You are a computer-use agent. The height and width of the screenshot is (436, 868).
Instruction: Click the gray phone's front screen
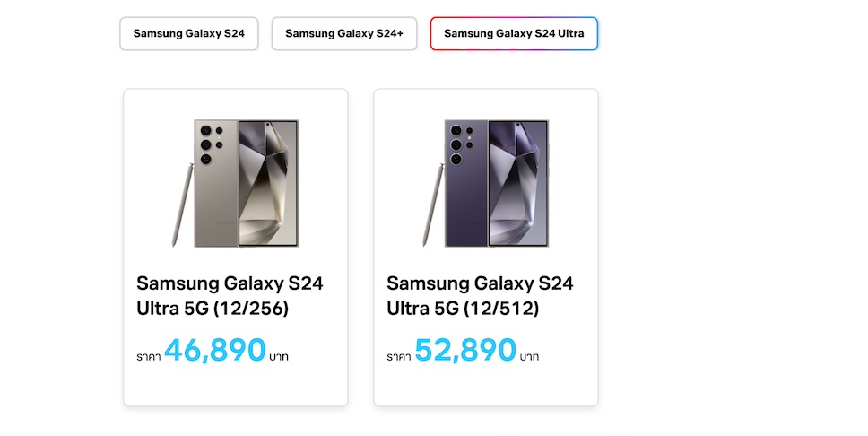267,183
